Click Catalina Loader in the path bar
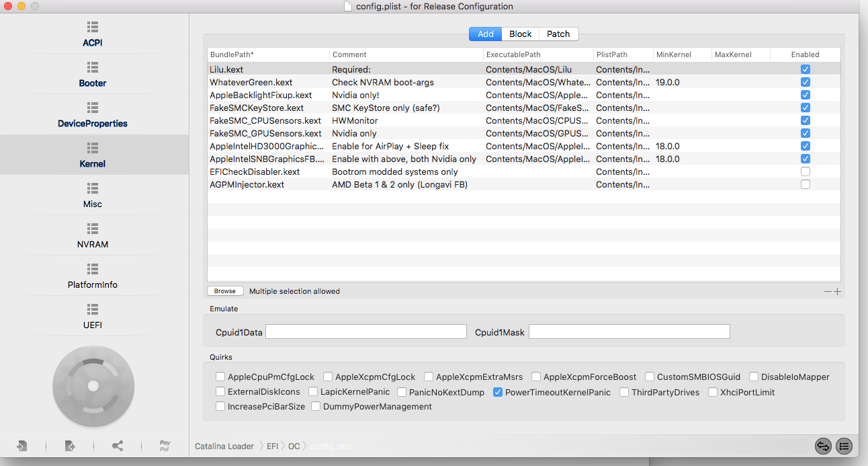Viewport: 868px width, 466px height. [x=224, y=446]
